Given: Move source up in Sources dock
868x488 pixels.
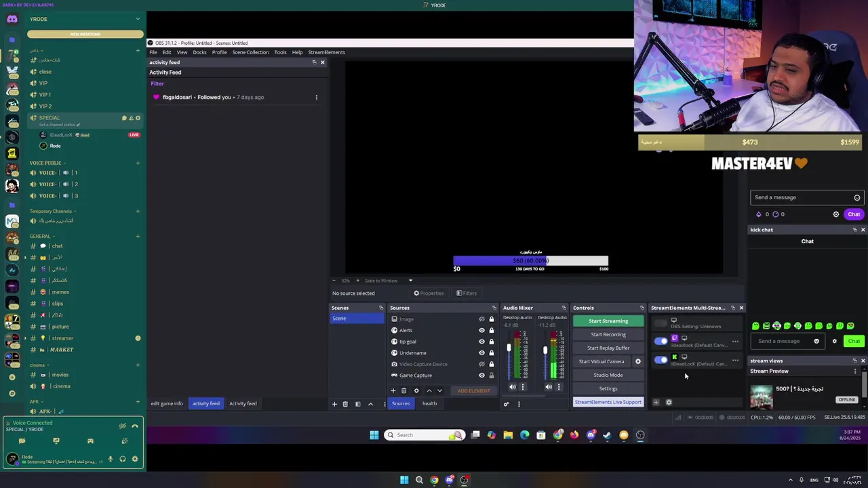Looking at the screenshot, I should tap(429, 390).
